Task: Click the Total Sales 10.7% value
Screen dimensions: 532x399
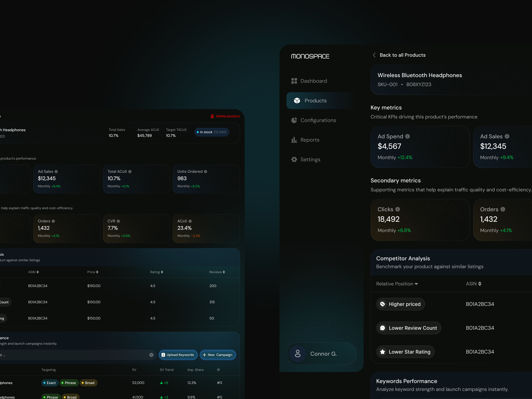Action: click(x=113, y=135)
